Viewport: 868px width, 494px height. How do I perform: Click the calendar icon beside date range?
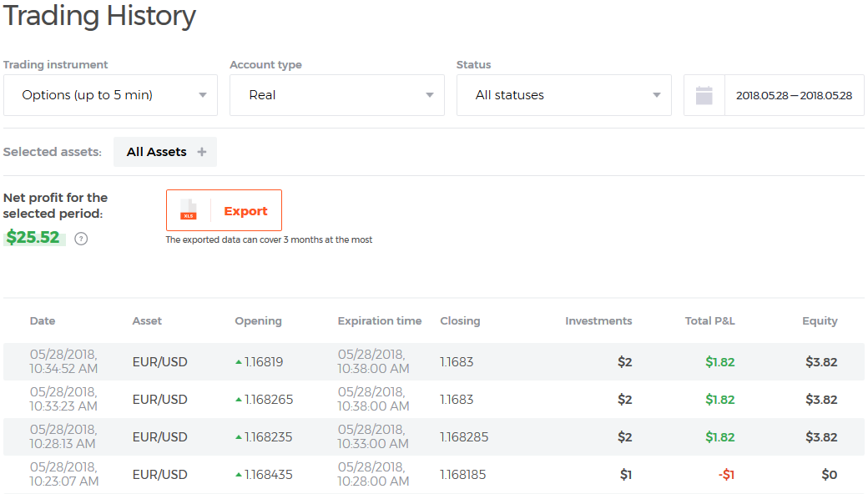(x=704, y=95)
